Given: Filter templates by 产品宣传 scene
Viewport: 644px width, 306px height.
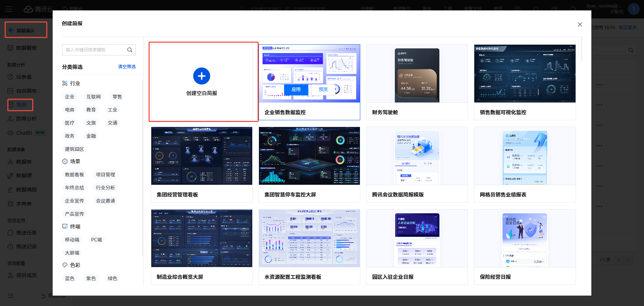Looking at the screenshot, I should 74,214.
